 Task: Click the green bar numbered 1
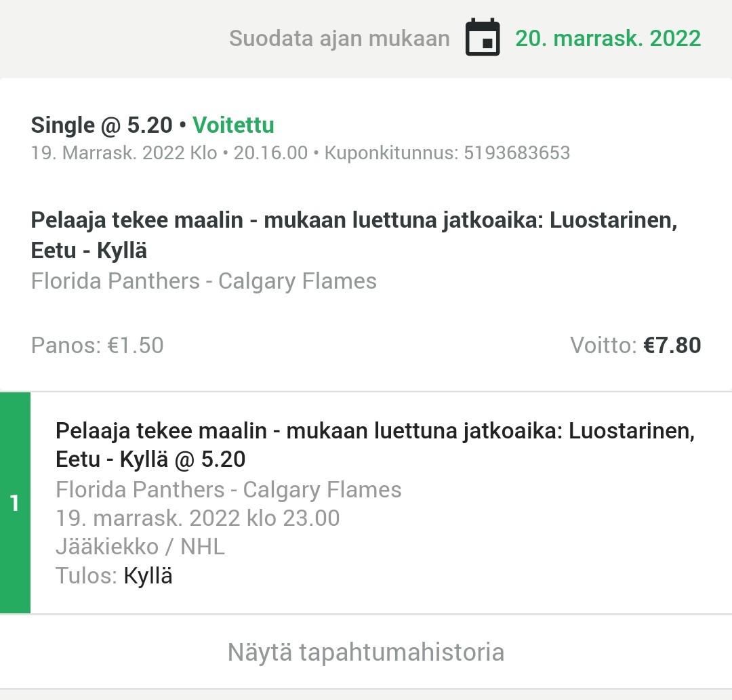[15, 503]
